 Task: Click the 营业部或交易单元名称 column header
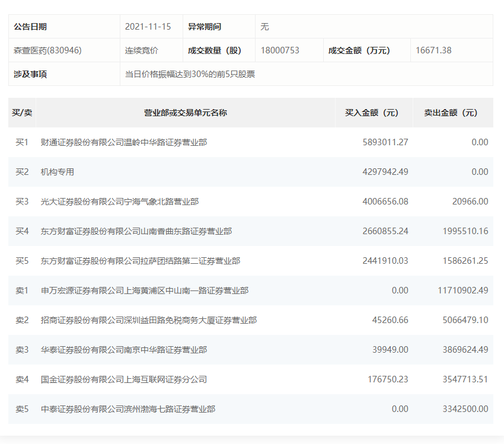pos(185,113)
